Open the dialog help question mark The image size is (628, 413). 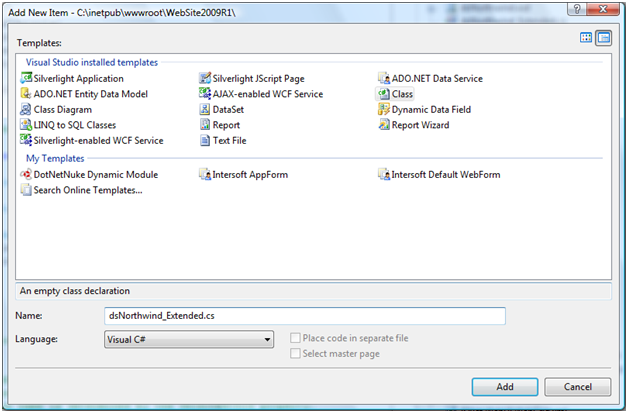[x=577, y=9]
